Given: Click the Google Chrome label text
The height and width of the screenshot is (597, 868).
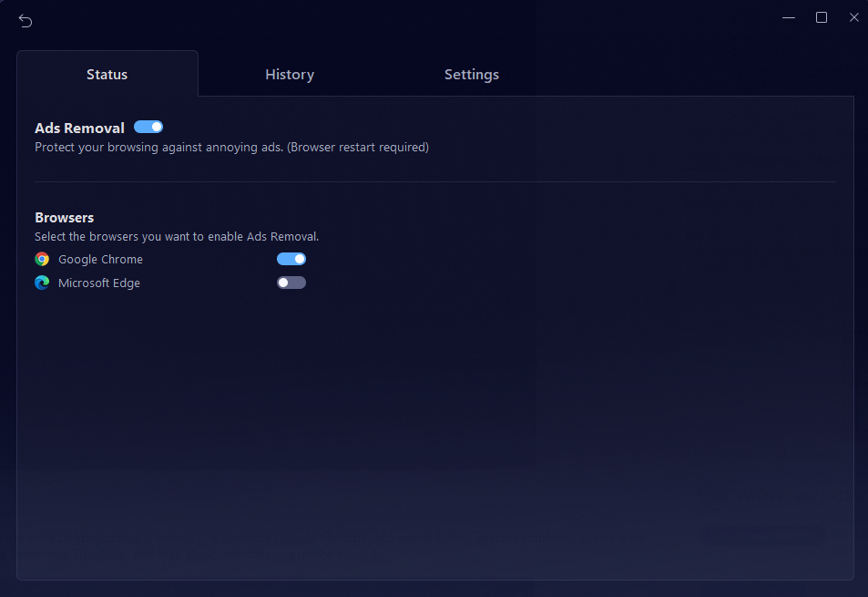Looking at the screenshot, I should point(100,260).
